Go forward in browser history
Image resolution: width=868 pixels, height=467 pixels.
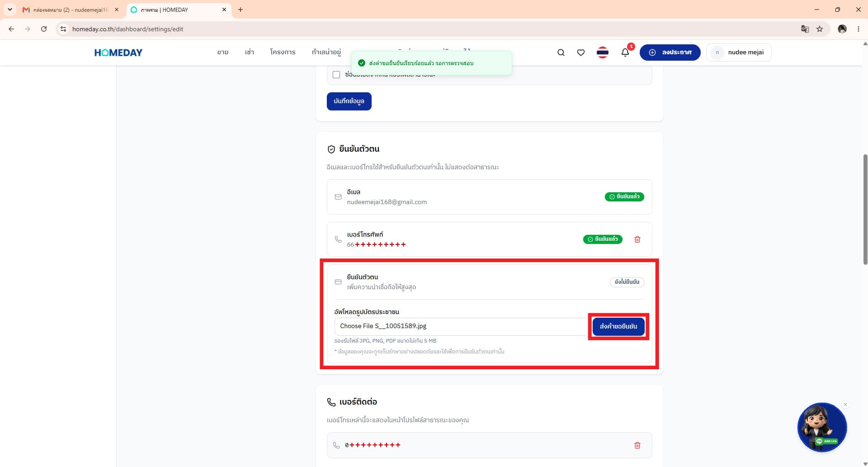[28, 29]
